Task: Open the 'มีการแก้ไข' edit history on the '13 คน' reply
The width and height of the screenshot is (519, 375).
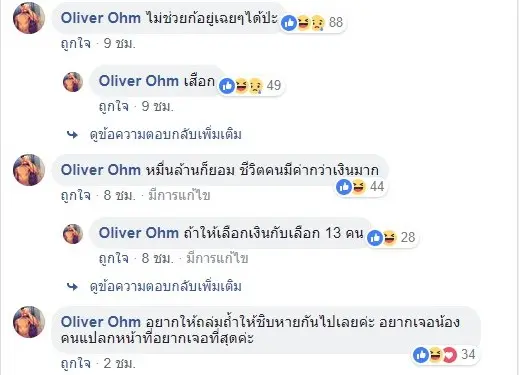Action: click(x=217, y=258)
